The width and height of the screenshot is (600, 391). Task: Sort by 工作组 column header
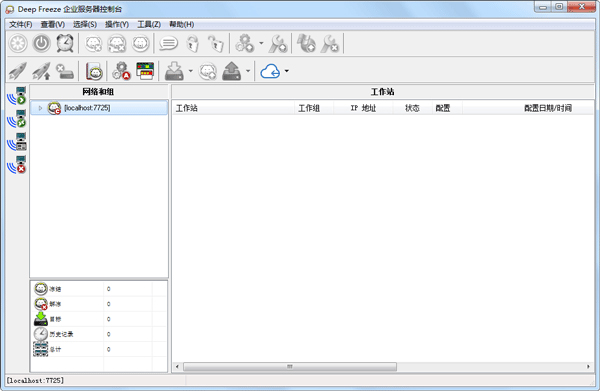coord(314,108)
